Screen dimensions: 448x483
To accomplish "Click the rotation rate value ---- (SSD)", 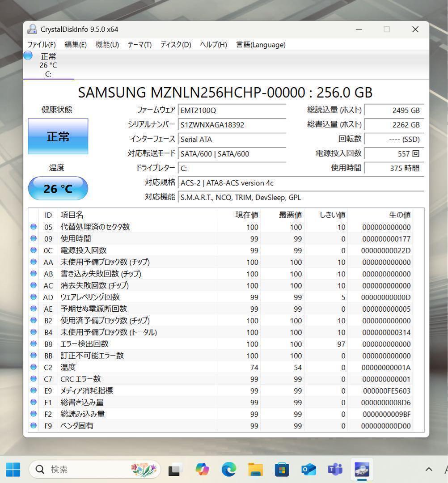I will coord(394,139).
